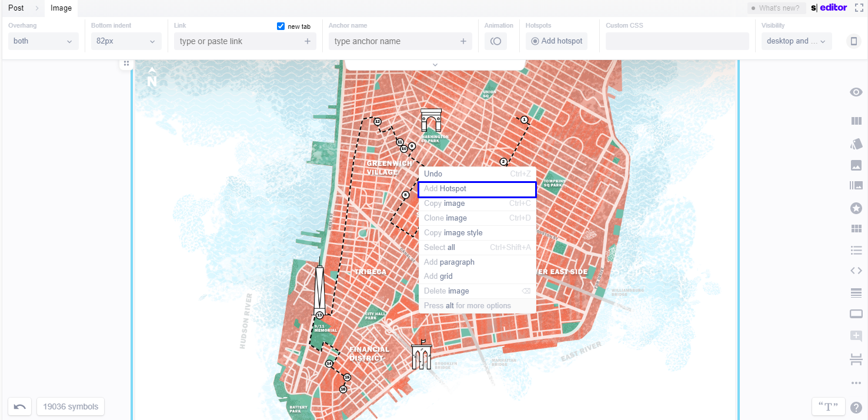The image size is (868, 420).
Task: Click the mobile device preview icon
Action: [x=853, y=41]
